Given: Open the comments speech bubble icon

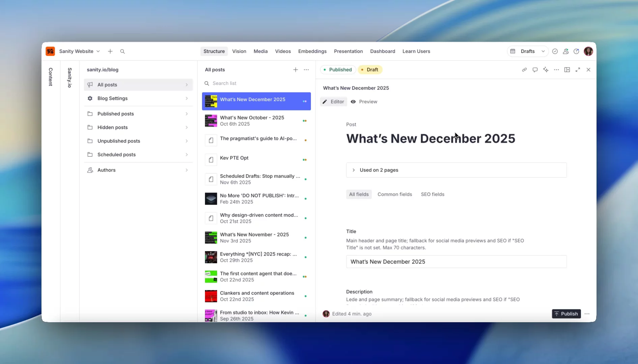Looking at the screenshot, I should [x=535, y=70].
